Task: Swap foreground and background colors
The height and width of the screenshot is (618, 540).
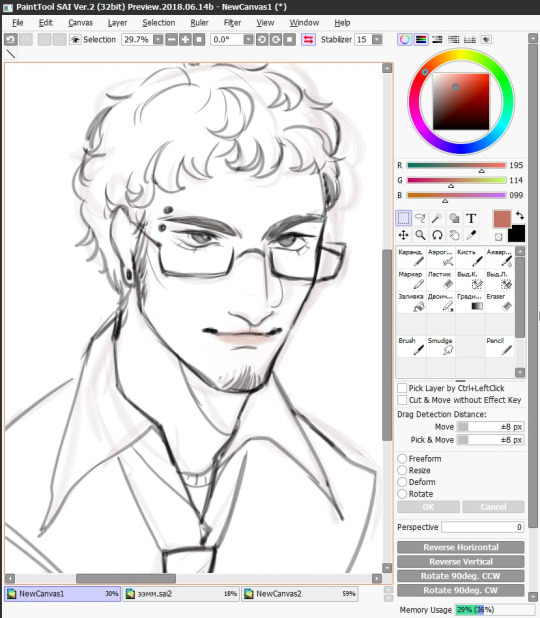Action: pos(520,216)
